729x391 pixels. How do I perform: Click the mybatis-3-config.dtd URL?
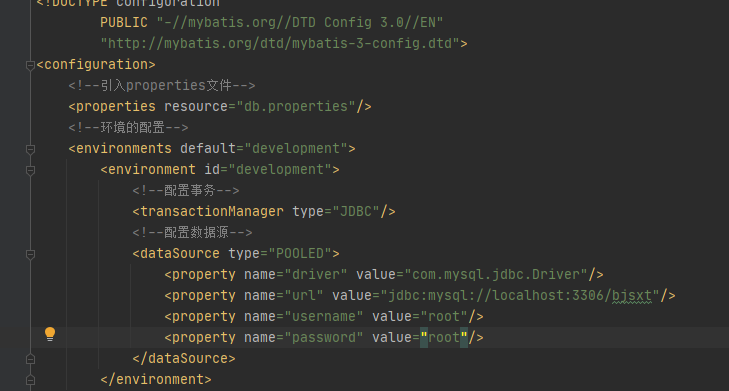[280, 43]
